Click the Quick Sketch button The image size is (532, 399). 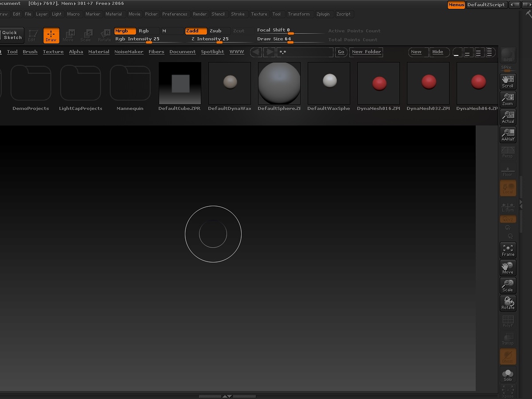pyautogui.click(x=12, y=35)
